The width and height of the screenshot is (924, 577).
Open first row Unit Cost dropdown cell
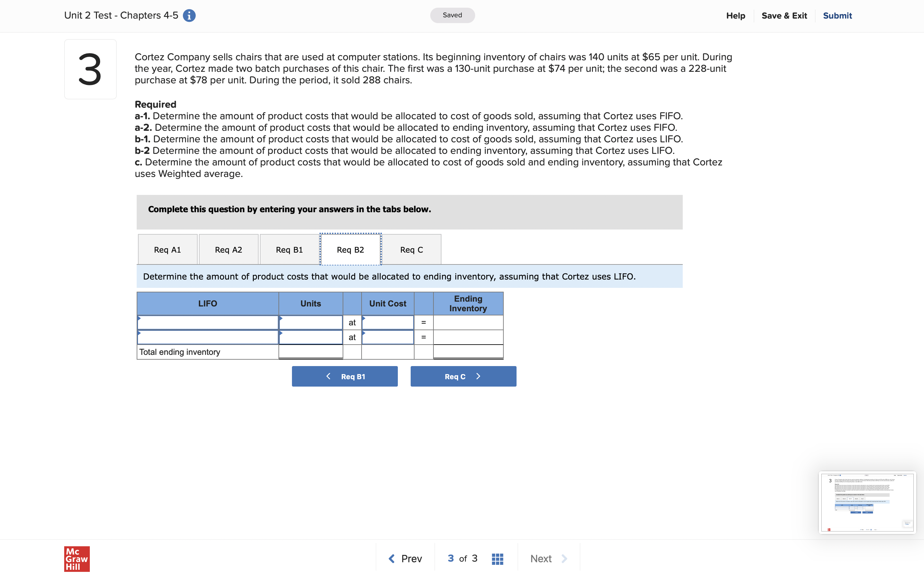(388, 323)
